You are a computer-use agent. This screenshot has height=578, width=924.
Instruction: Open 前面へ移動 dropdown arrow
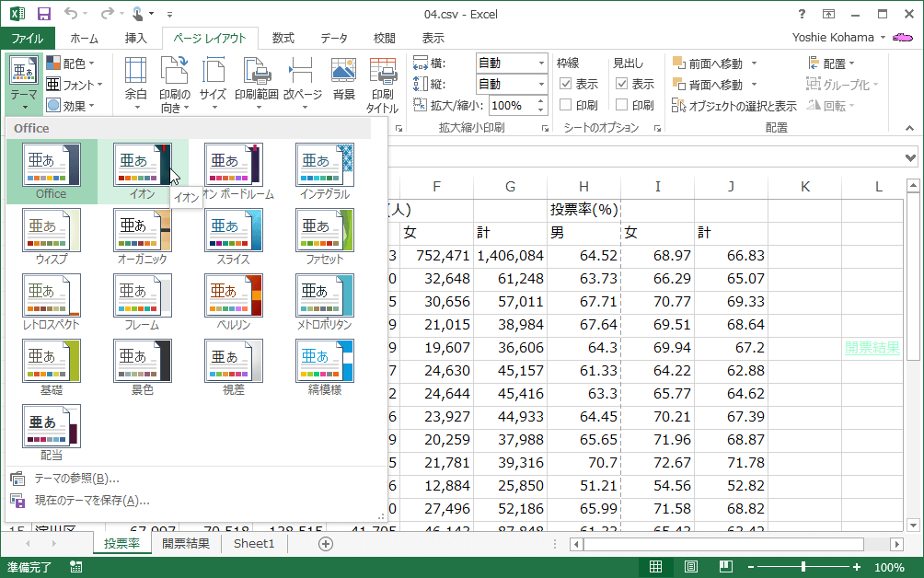pos(754,63)
